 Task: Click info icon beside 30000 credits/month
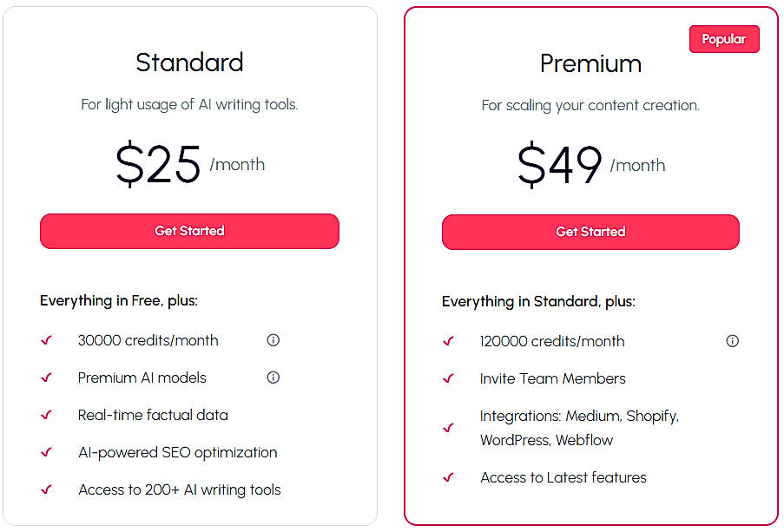tap(273, 340)
